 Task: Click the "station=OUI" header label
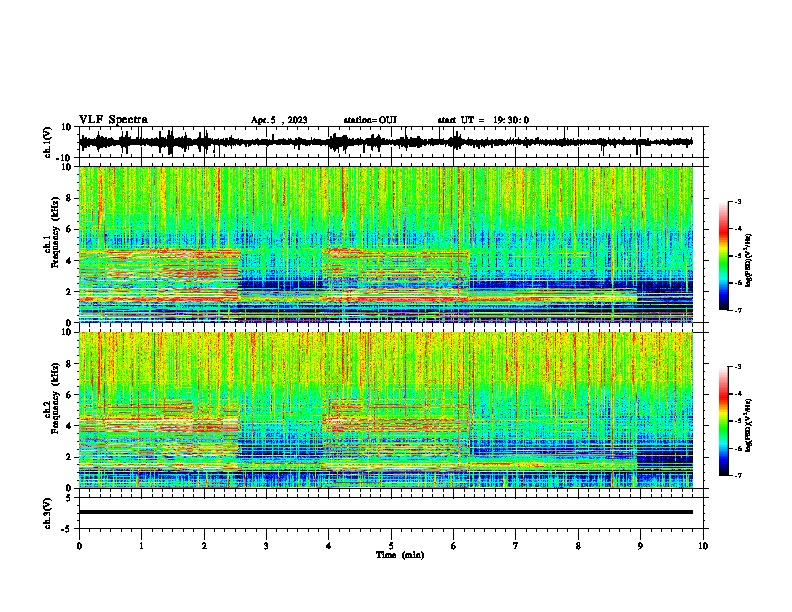click(x=370, y=120)
